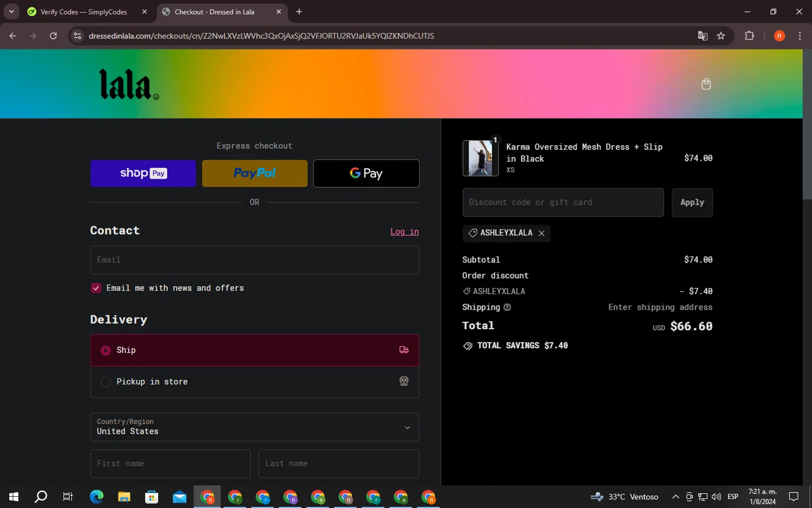Open the network icon in system tray
The width and height of the screenshot is (812, 508).
pyautogui.click(x=703, y=497)
